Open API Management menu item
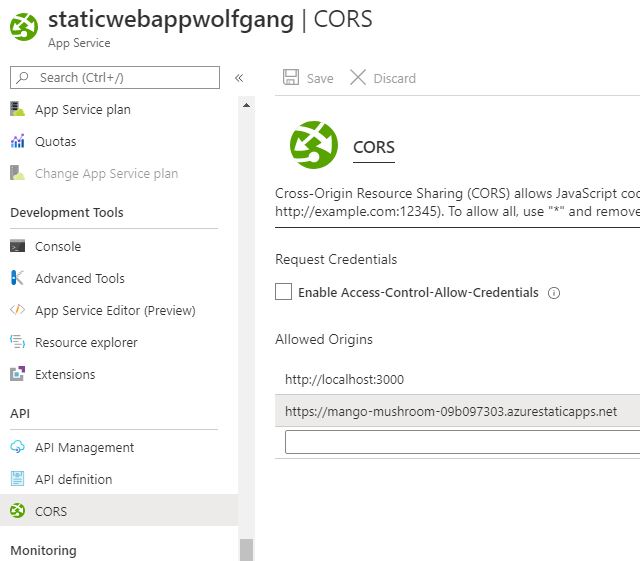The image size is (640, 561). pyautogui.click(x=84, y=447)
